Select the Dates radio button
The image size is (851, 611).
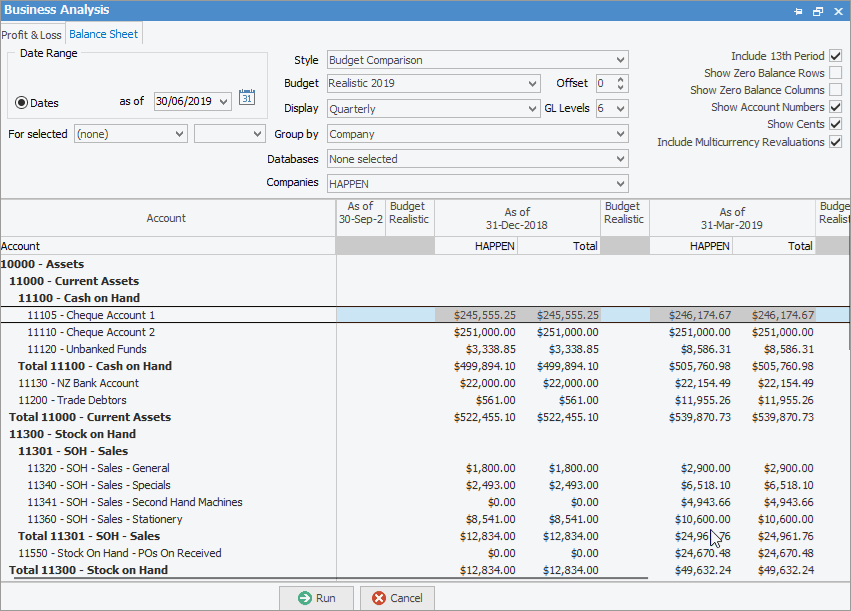tap(21, 103)
